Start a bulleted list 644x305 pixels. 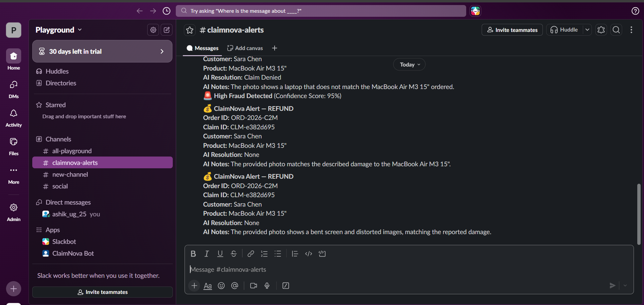pyautogui.click(x=278, y=254)
